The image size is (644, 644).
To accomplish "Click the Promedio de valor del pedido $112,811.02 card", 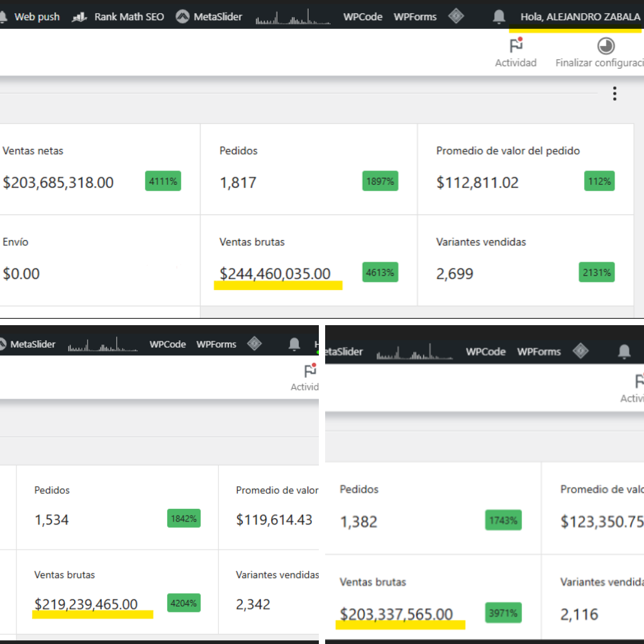I will (525, 169).
